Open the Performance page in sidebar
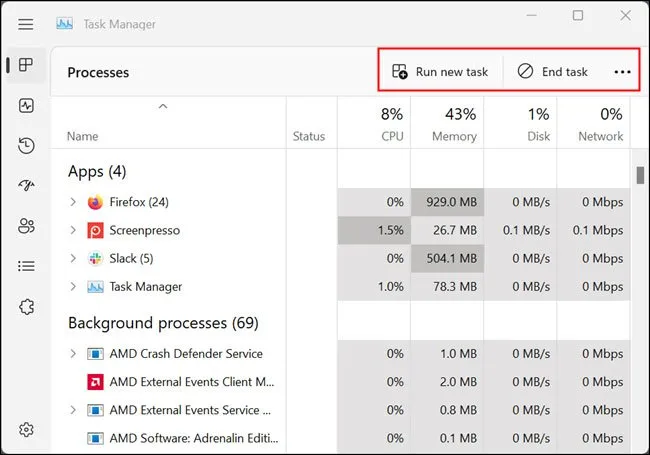The image size is (650, 455). click(x=26, y=105)
